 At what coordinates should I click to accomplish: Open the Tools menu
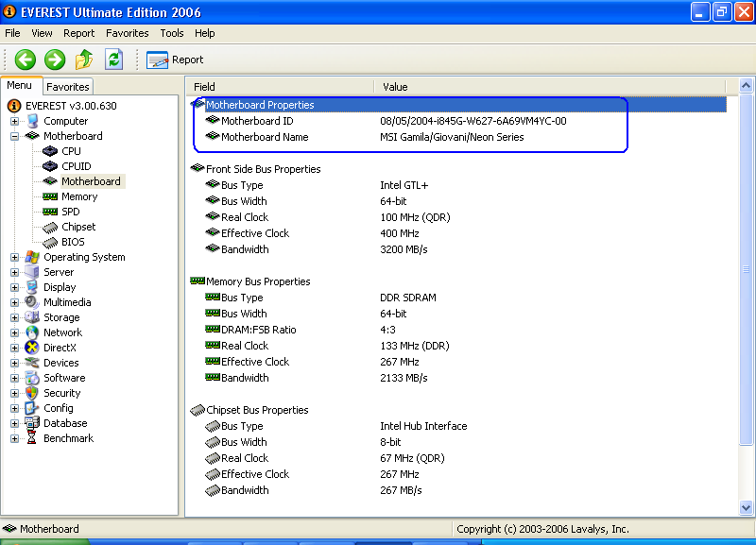172,33
